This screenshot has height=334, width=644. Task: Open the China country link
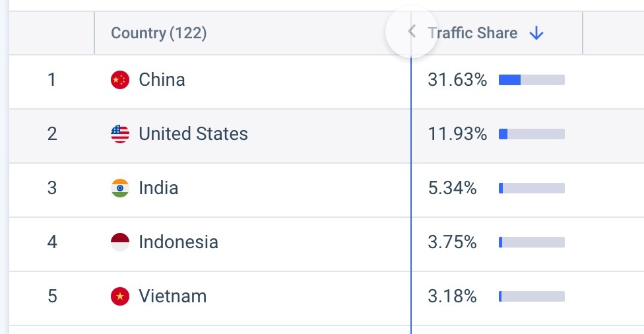click(x=162, y=81)
